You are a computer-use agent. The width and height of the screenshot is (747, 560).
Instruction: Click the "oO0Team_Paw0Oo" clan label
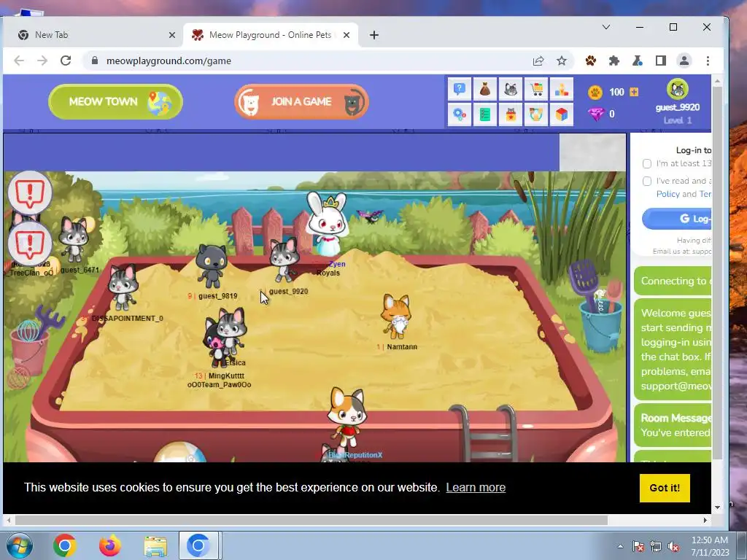click(219, 385)
